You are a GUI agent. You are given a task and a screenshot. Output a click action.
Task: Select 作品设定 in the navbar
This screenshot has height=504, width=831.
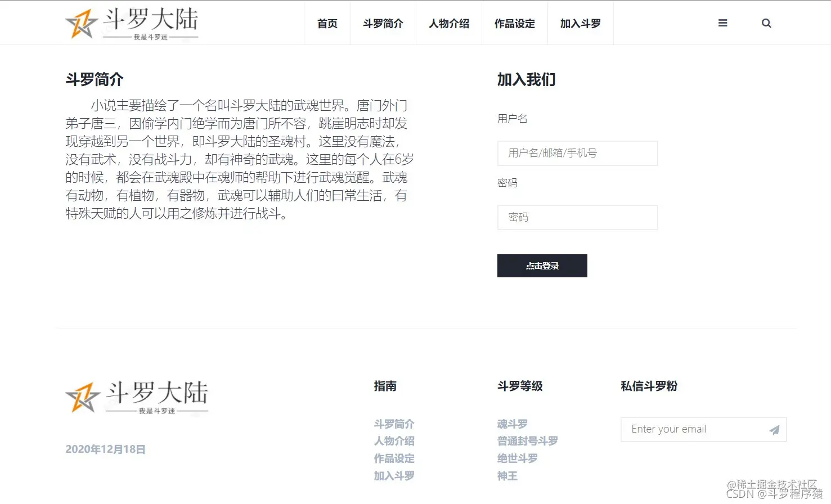pyautogui.click(x=514, y=23)
